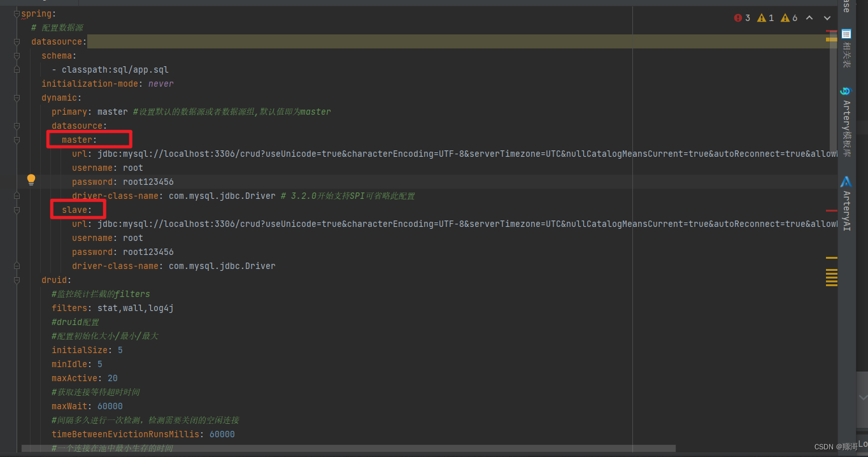Click fold end marker at classpath:sql/app.sql line

[17, 69]
